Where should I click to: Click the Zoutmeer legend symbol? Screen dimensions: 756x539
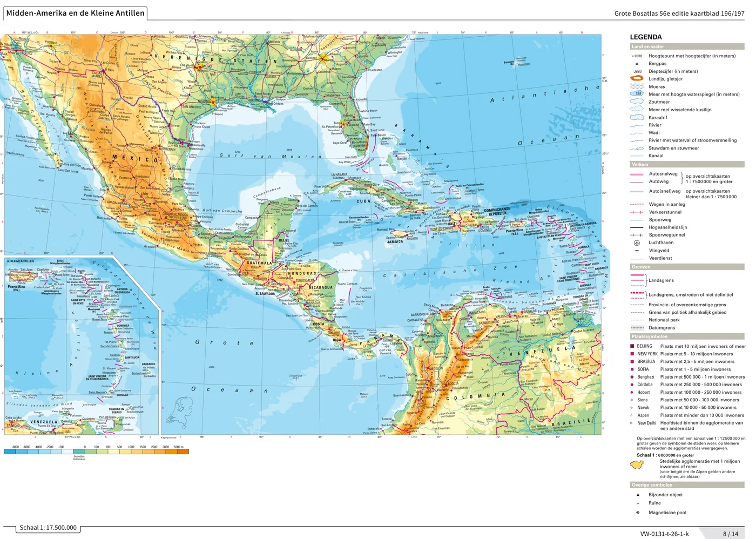tap(637, 102)
